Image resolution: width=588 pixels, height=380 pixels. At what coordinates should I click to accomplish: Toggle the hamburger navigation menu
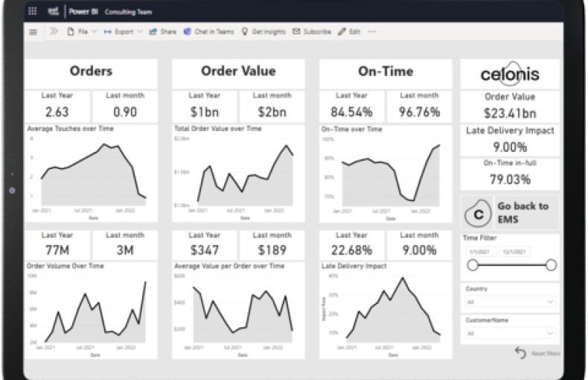coord(33,32)
